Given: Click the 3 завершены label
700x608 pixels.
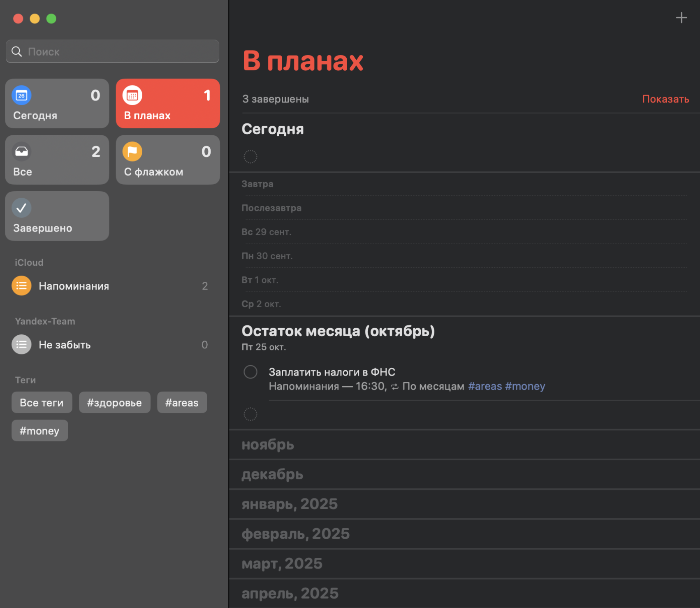Looking at the screenshot, I should tap(276, 99).
